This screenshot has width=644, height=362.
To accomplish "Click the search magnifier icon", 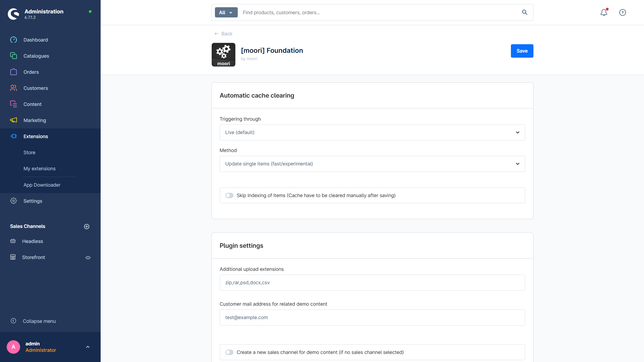I will click(525, 12).
